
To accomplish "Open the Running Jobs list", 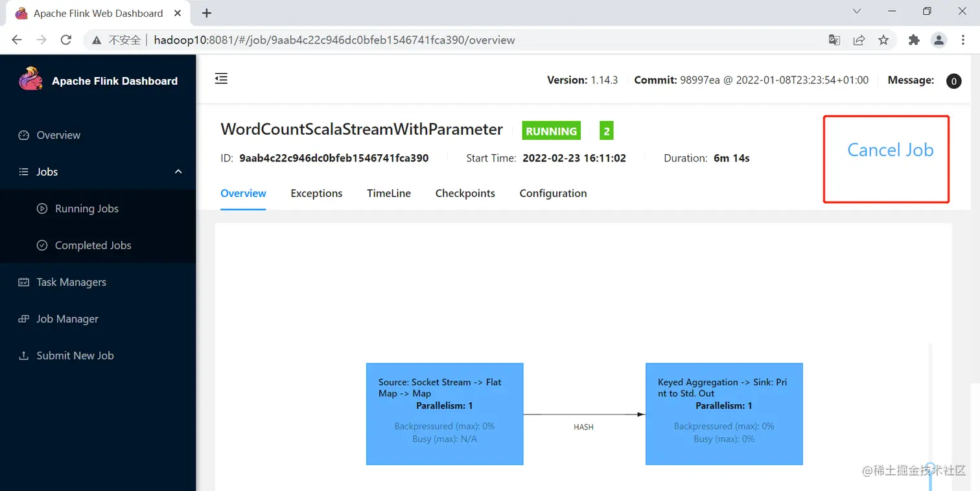I will (x=87, y=209).
